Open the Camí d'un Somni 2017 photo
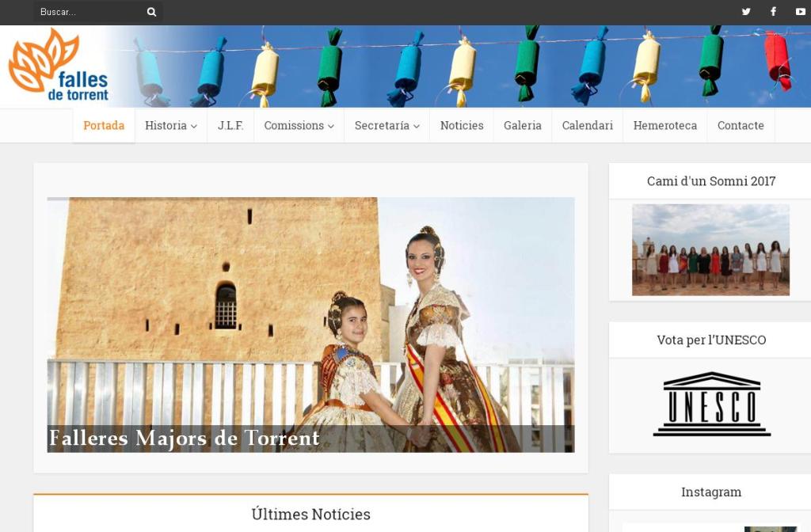This screenshot has width=811, height=532. pyautogui.click(x=710, y=249)
